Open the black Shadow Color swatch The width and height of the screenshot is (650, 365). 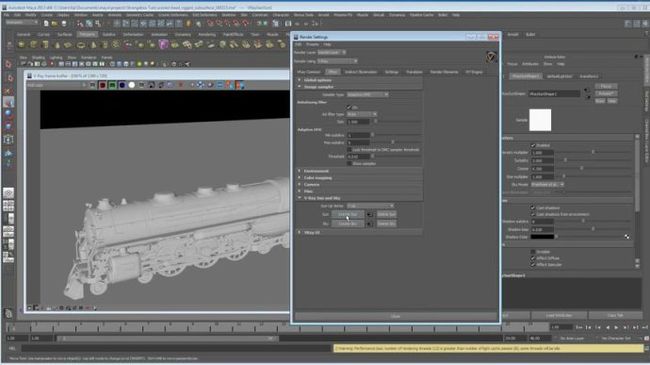(542, 236)
